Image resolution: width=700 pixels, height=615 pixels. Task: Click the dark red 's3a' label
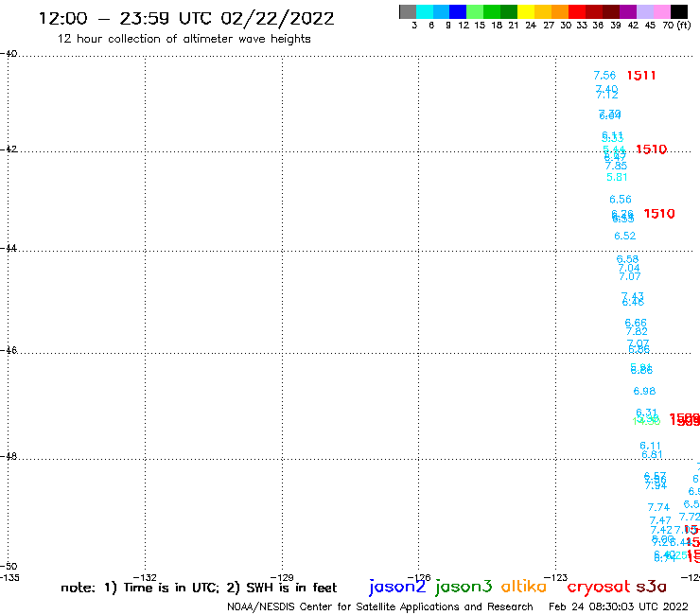click(x=651, y=587)
